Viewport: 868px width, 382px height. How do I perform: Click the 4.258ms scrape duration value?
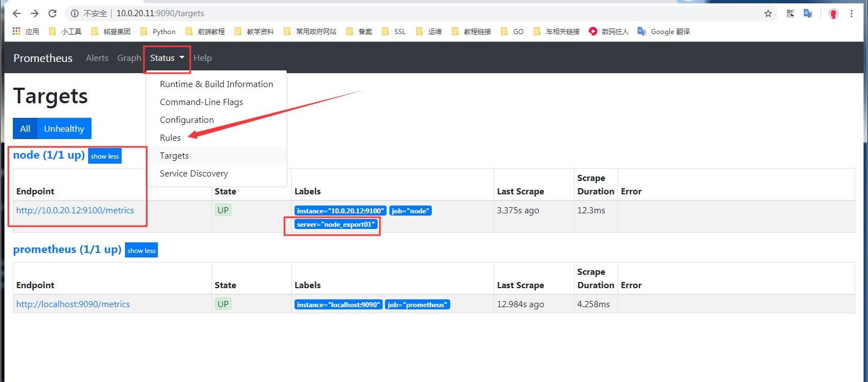point(594,304)
